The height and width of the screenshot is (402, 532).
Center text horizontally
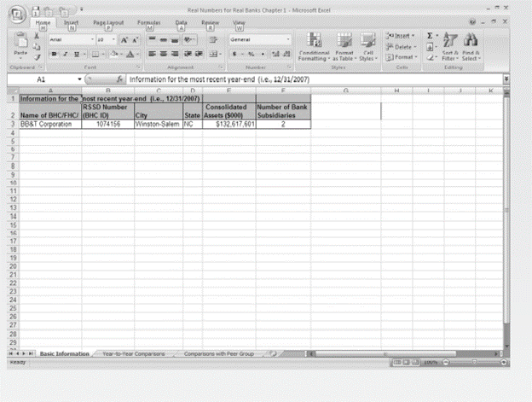pos(164,54)
